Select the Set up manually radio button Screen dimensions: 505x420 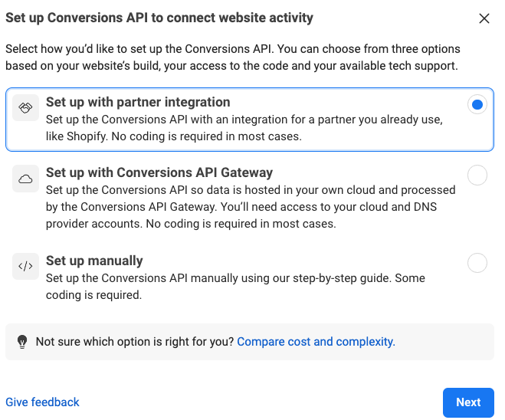pos(477,264)
